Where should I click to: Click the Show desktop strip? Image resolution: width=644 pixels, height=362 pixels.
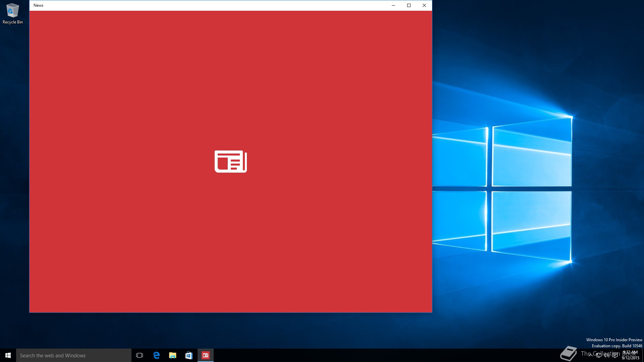[643, 355]
